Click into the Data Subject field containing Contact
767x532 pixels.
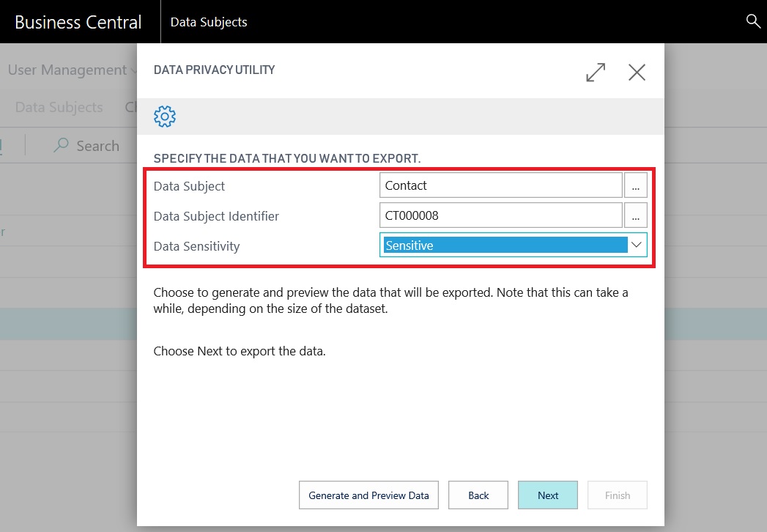pos(501,186)
